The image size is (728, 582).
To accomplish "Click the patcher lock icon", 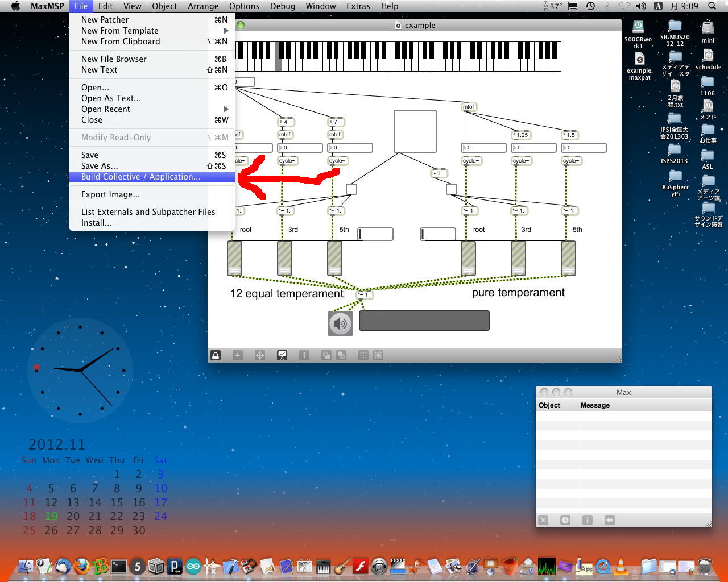I will 216,355.
